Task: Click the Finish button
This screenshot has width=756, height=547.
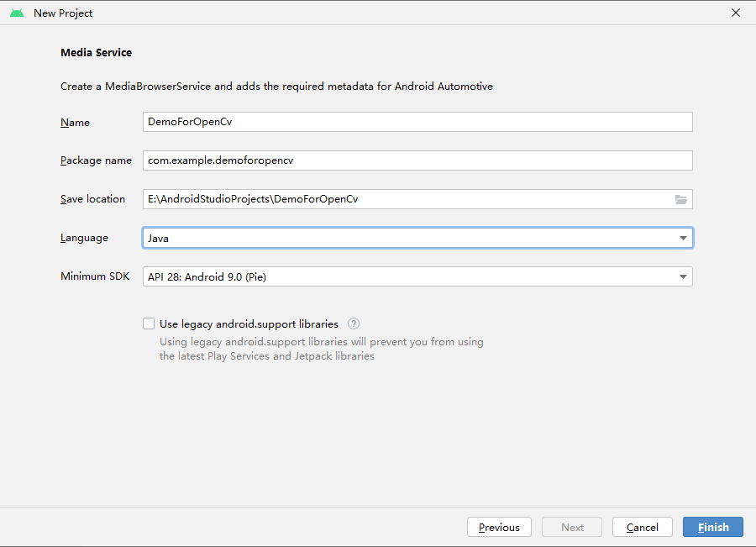Action: (712, 527)
